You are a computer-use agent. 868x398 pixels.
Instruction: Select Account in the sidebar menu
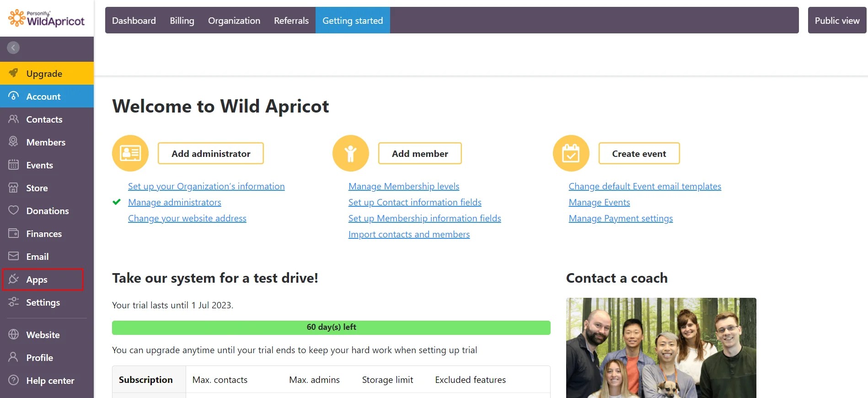pyautogui.click(x=47, y=96)
